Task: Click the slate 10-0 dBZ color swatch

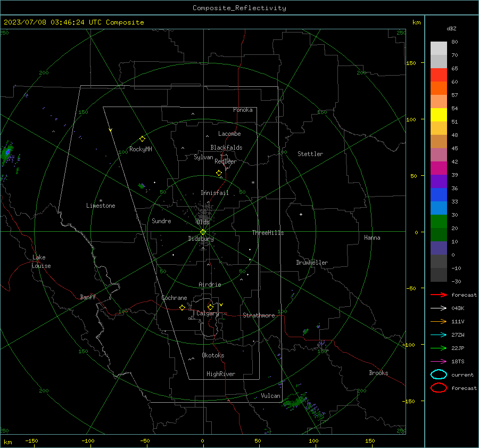Action: pyautogui.click(x=439, y=248)
